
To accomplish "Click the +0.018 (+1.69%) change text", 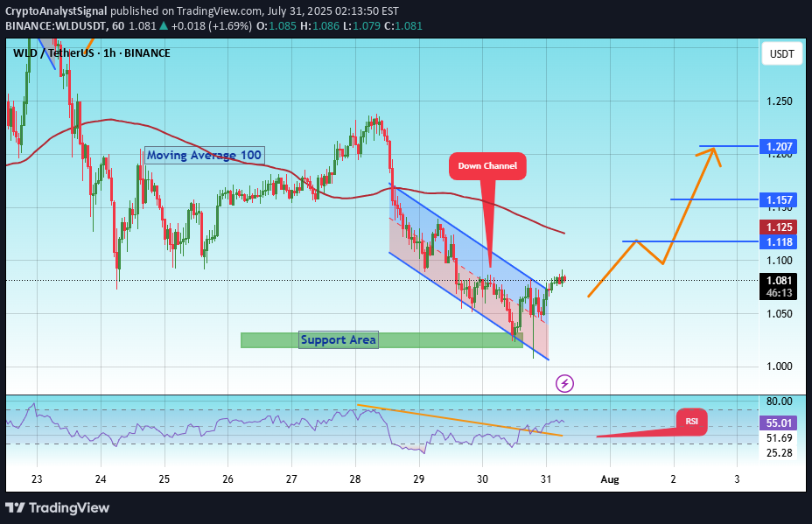I will tap(211, 26).
